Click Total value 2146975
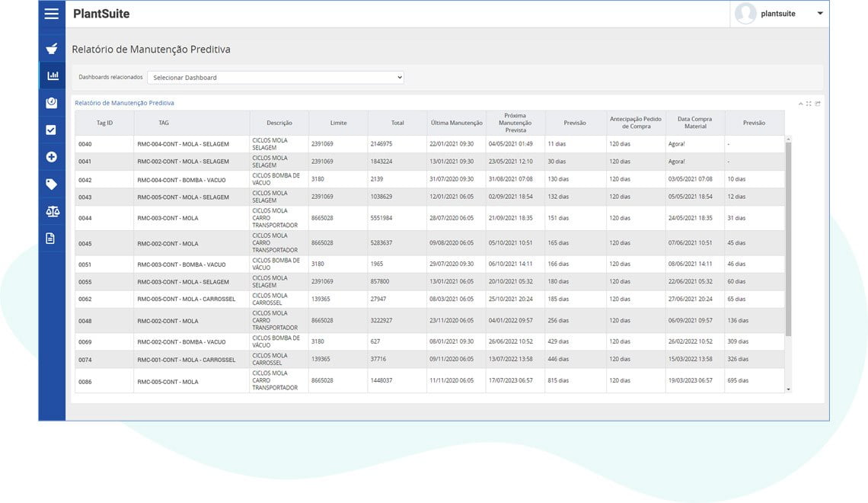Image resolution: width=868 pixels, height=503 pixels. 381,144
